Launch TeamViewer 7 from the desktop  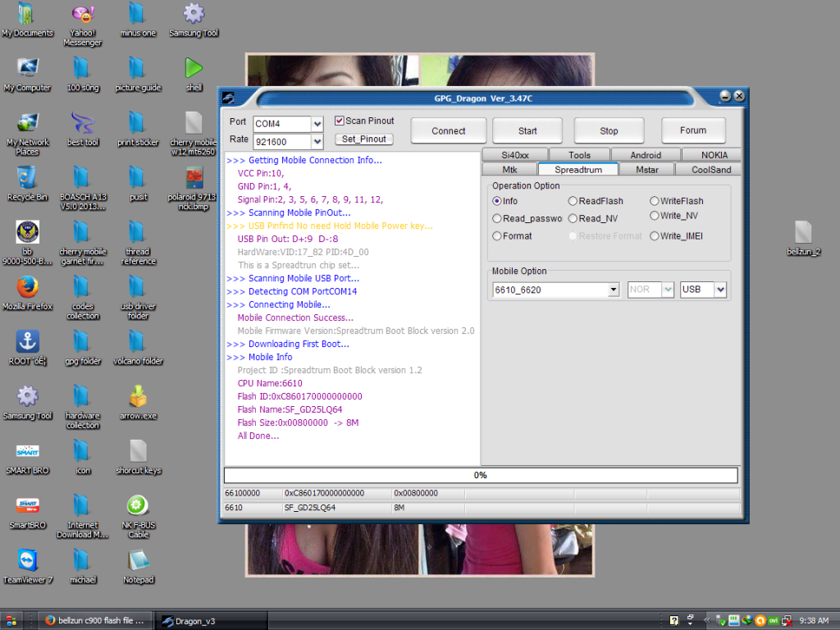pyautogui.click(x=27, y=560)
